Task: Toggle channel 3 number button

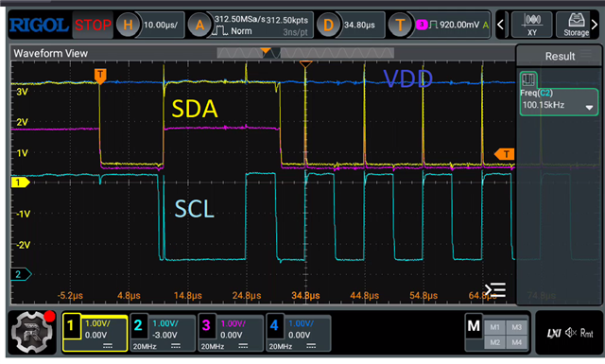Action: coord(206,326)
